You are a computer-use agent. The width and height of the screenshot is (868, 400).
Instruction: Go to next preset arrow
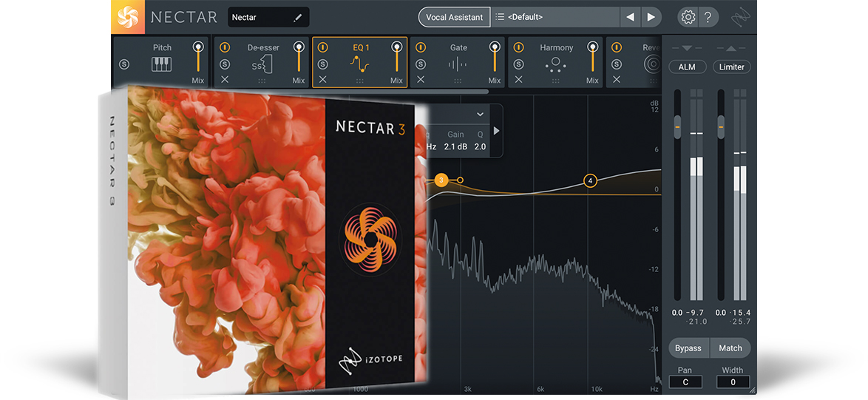(651, 17)
